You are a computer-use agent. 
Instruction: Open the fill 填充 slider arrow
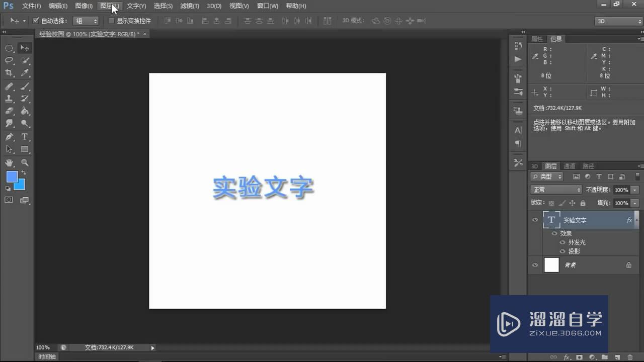click(635, 203)
